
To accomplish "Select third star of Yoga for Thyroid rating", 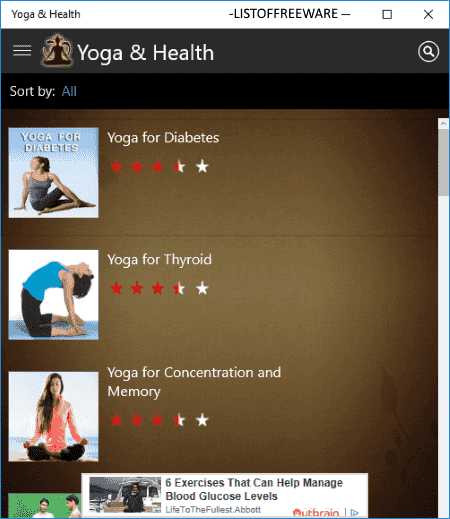I will (158, 288).
